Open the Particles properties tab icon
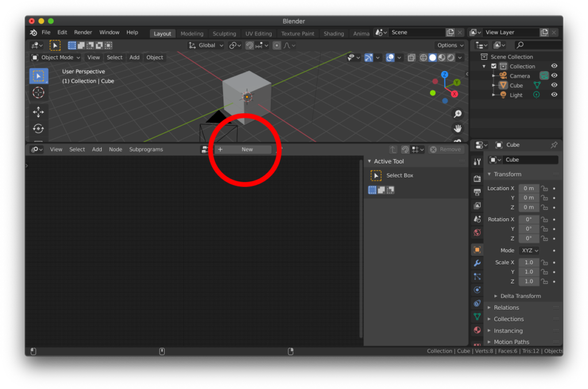 [477, 276]
